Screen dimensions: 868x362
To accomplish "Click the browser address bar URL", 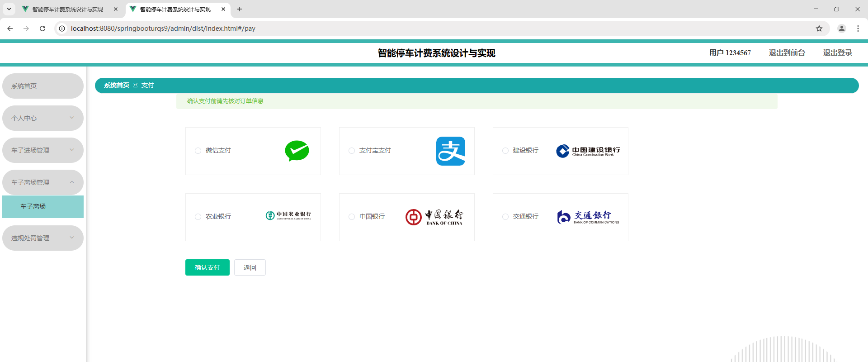I will pyautogui.click(x=163, y=29).
